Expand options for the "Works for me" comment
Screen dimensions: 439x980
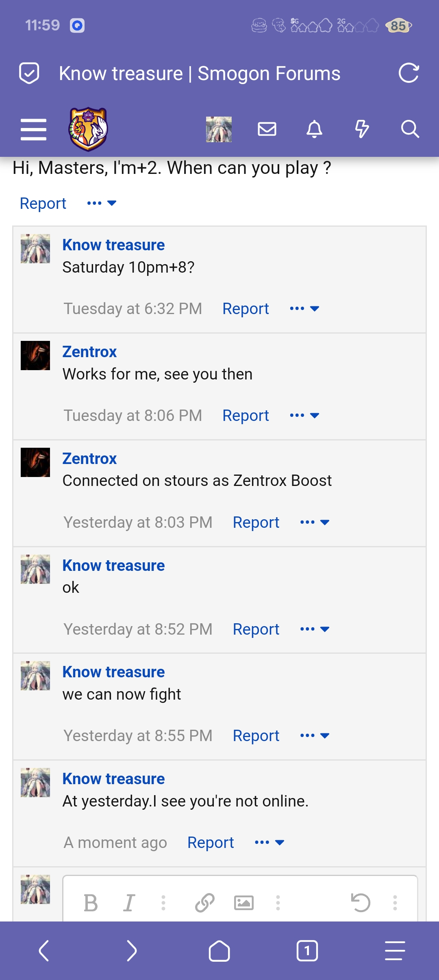pos(304,416)
